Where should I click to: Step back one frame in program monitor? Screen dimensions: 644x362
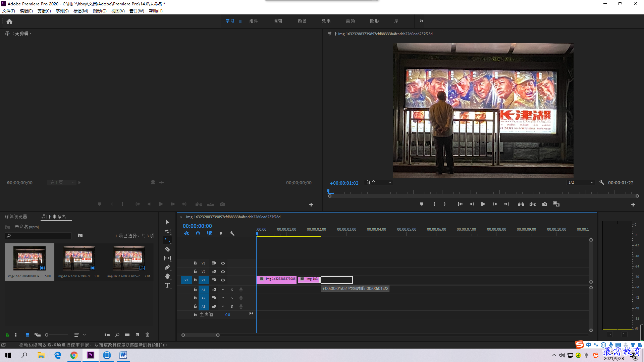472,204
